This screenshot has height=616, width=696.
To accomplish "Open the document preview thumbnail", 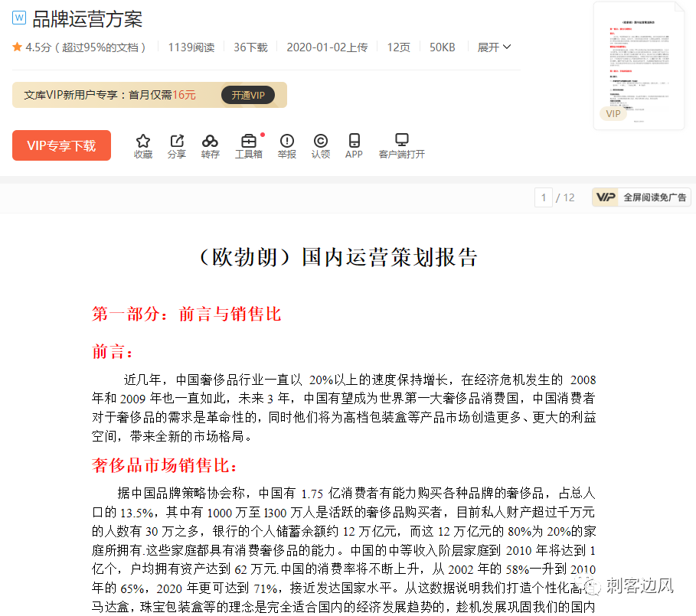I will point(639,66).
